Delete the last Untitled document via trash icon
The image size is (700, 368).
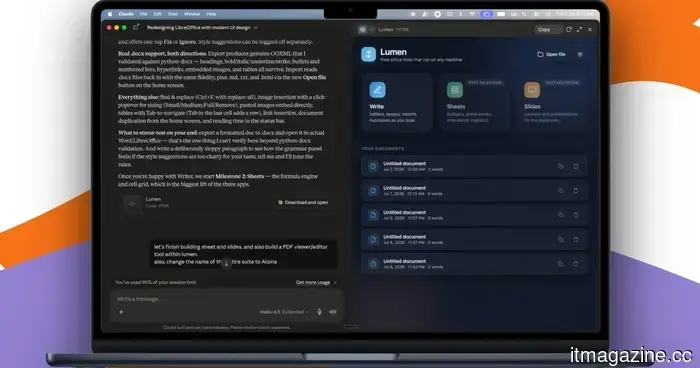[x=576, y=264]
